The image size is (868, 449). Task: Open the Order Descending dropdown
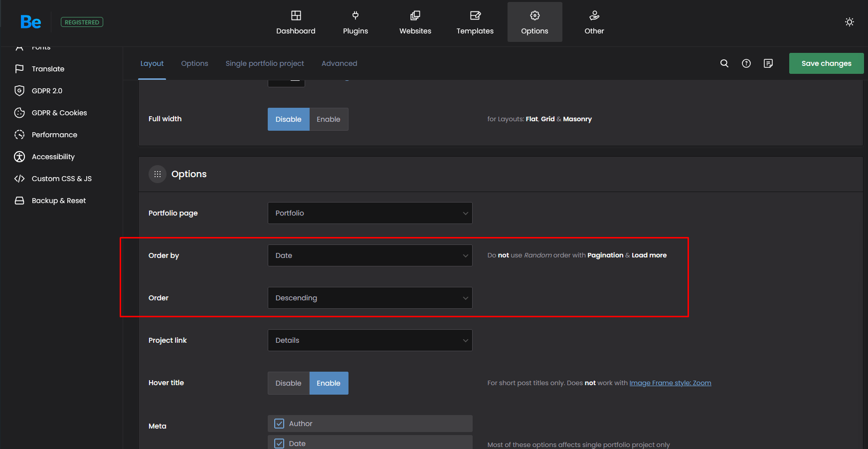(x=369, y=298)
